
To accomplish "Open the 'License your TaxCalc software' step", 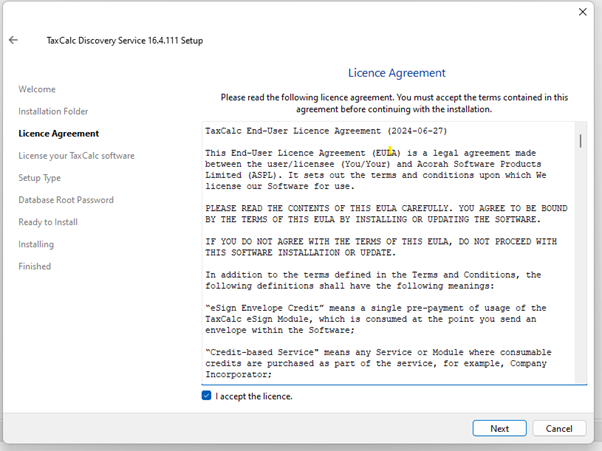I will (x=76, y=155).
